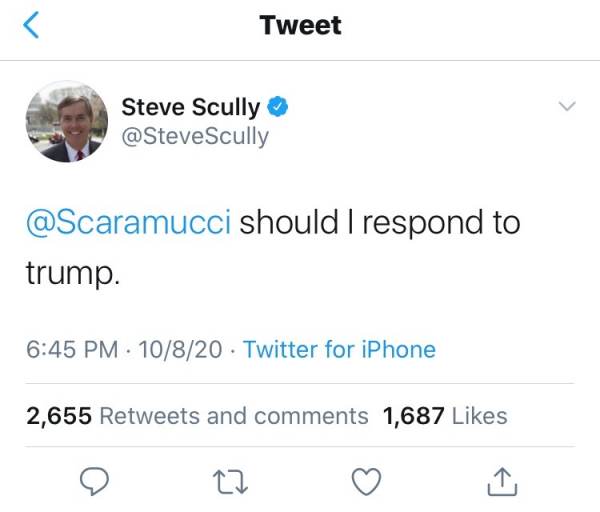This screenshot has width=600, height=512.
Task: Click the Twitter for iPhone source link
Action: point(339,350)
